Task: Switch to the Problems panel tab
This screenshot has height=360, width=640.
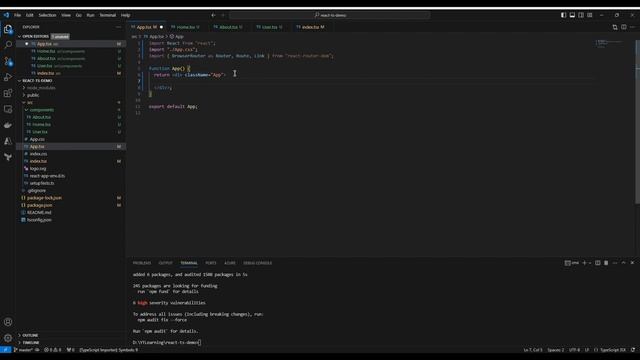Action: (x=142, y=263)
